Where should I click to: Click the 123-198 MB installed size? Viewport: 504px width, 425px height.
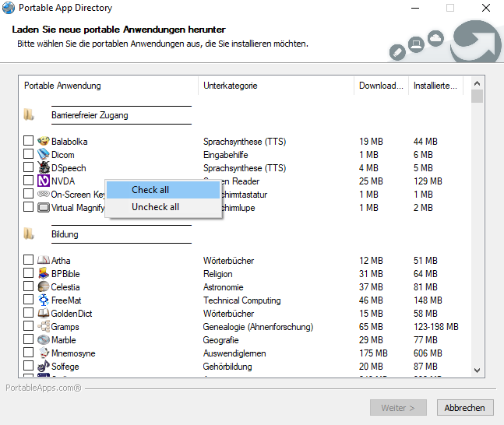click(x=436, y=327)
